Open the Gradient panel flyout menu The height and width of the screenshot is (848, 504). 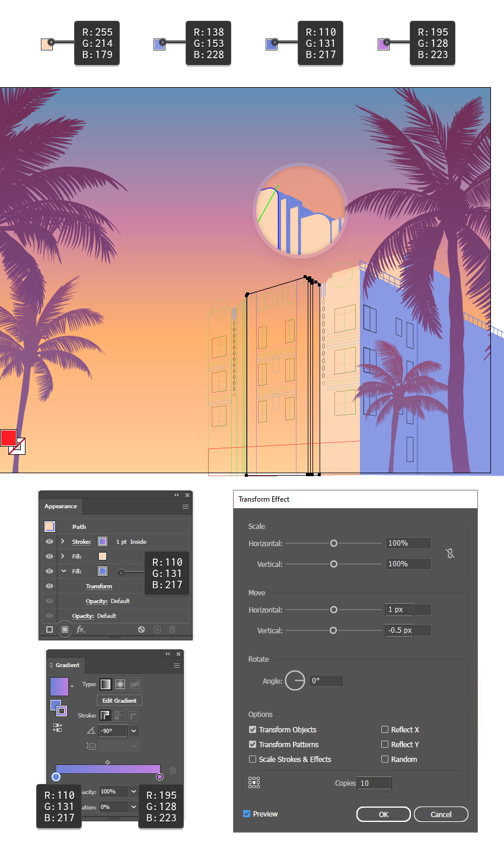176,665
